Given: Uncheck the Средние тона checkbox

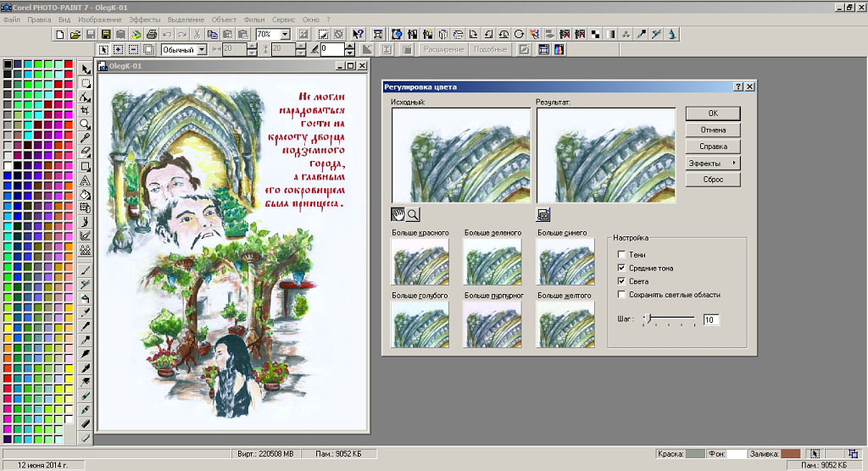Looking at the screenshot, I should (x=621, y=268).
